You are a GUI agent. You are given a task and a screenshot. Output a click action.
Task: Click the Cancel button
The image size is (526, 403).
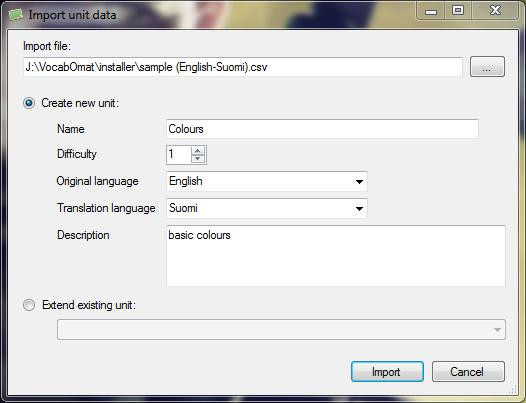[468, 371]
